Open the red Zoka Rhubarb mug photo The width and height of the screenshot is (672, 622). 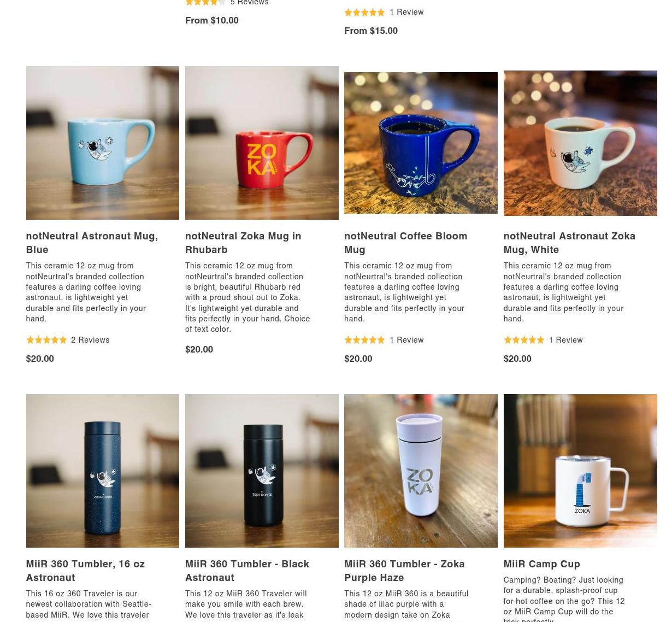pos(262,143)
